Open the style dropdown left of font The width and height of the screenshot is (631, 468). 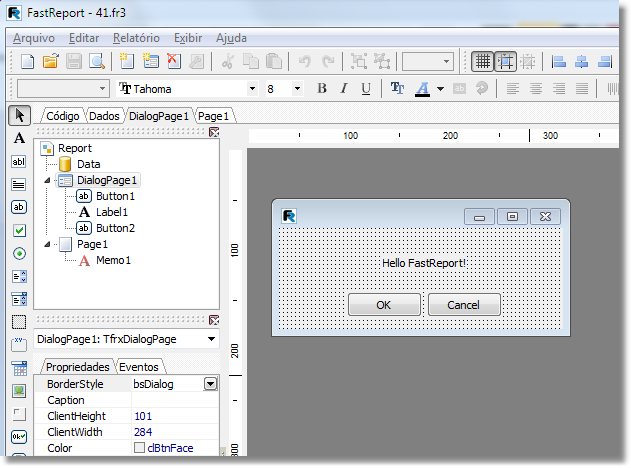click(102, 89)
